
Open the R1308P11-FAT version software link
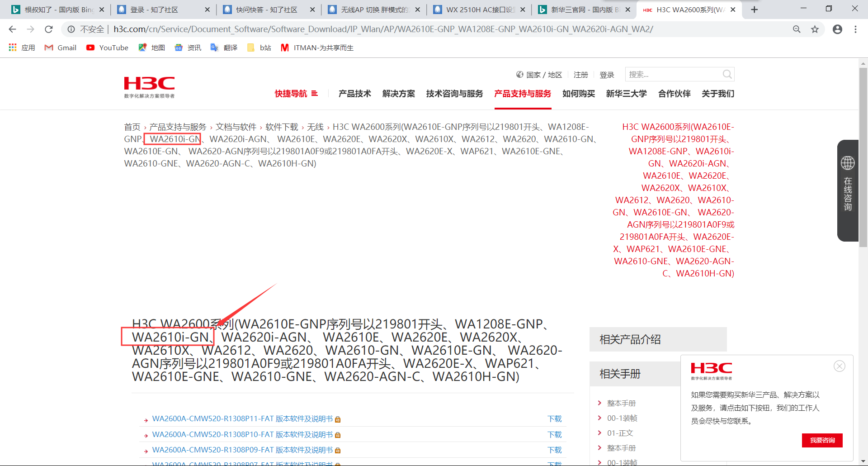pos(242,419)
